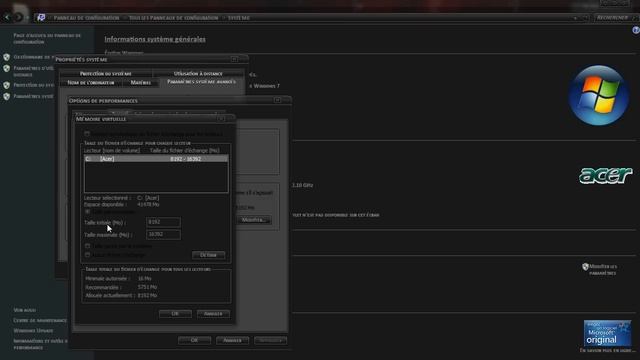Open Page d'accueil du panneau de configuration

[47, 39]
